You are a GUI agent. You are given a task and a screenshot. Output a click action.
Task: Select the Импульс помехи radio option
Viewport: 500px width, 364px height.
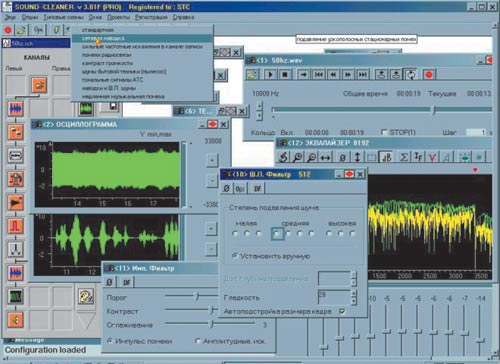point(110,341)
